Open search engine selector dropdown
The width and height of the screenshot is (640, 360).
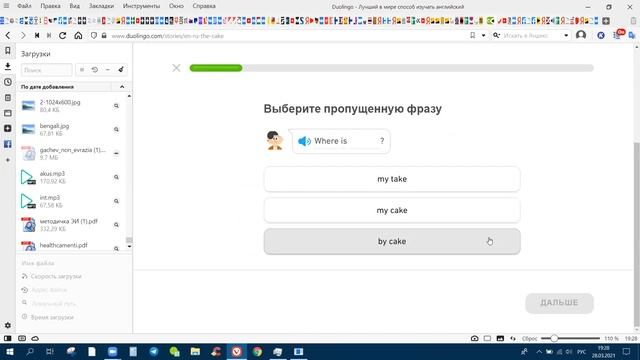click(496, 36)
